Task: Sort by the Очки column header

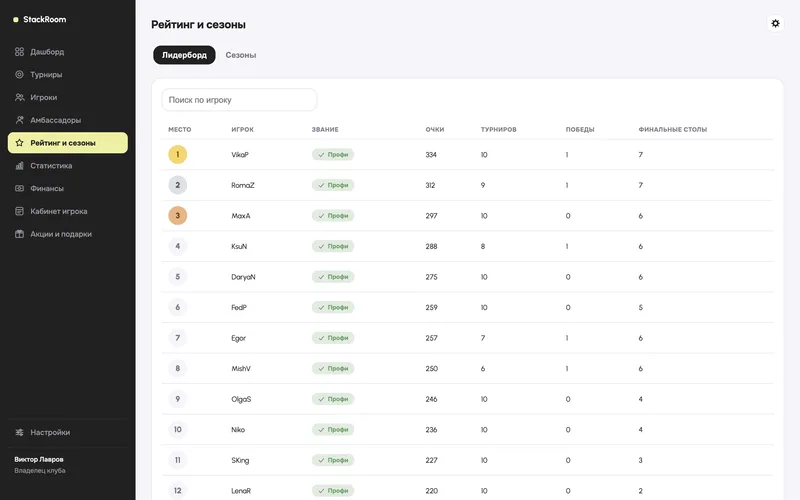Action: 435,130
